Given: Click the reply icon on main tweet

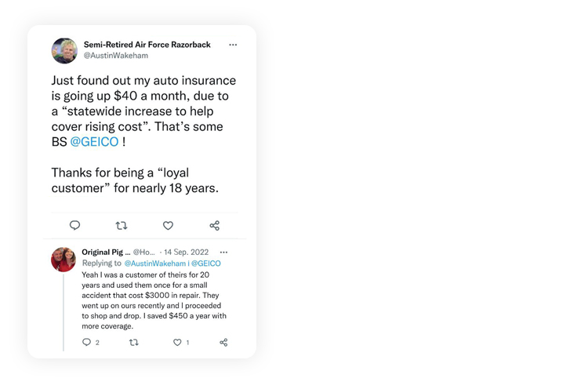Looking at the screenshot, I should [74, 226].
